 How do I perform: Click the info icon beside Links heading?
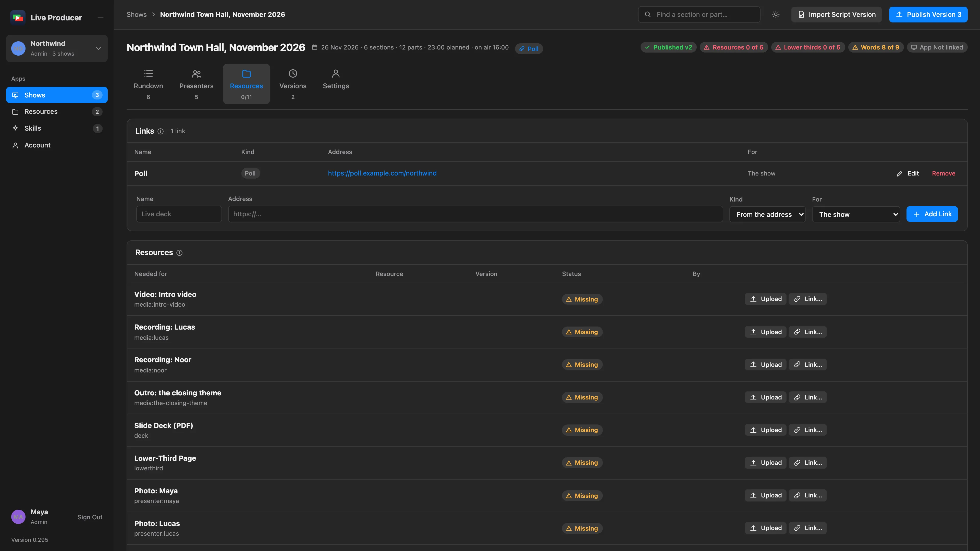point(161,131)
